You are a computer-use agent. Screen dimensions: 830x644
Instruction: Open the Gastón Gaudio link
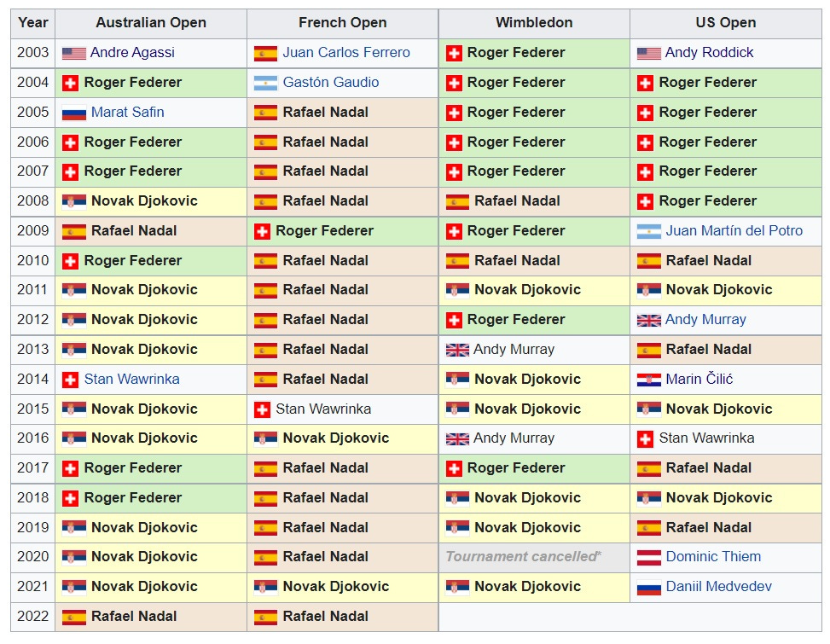click(331, 82)
